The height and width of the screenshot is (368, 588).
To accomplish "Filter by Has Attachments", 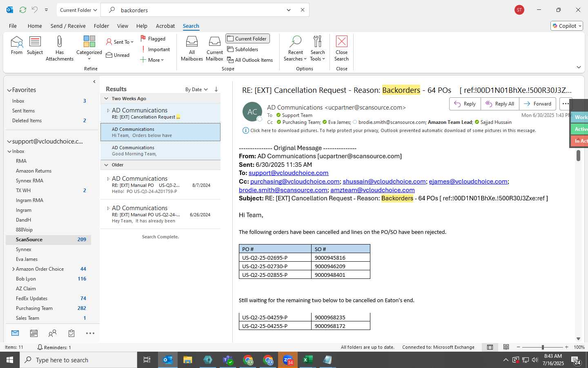I will (60, 48).
